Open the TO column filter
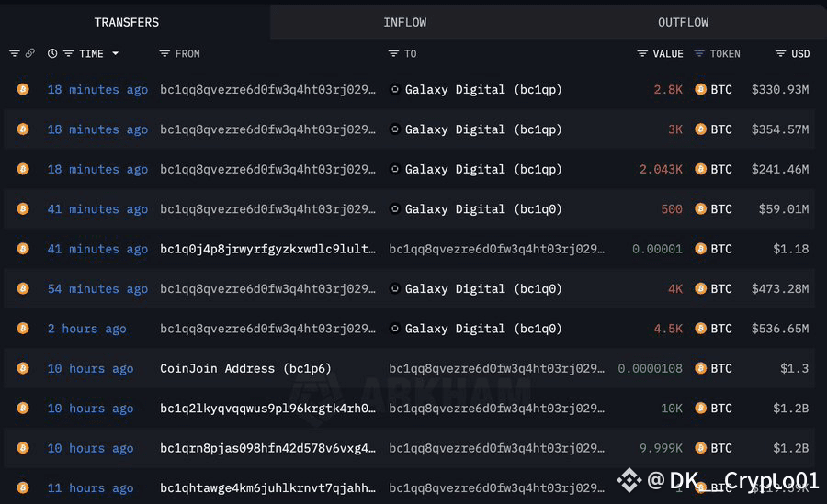The image size is (827, 504). tap(393, 53)
